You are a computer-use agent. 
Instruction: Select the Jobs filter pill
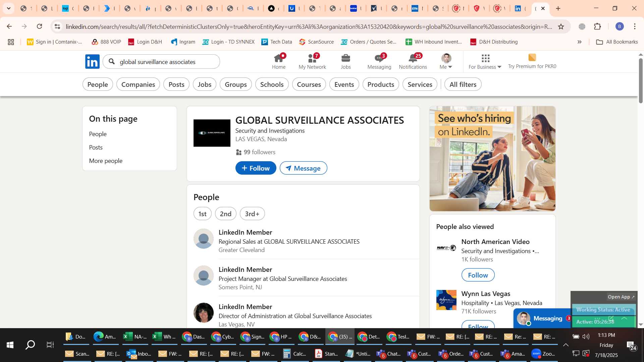[205, 84]
